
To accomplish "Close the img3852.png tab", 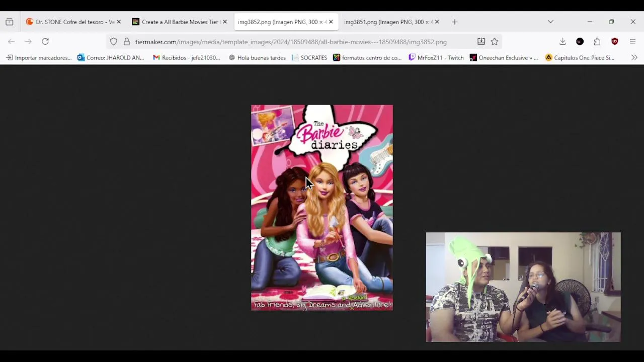I will tap(331, 22).
